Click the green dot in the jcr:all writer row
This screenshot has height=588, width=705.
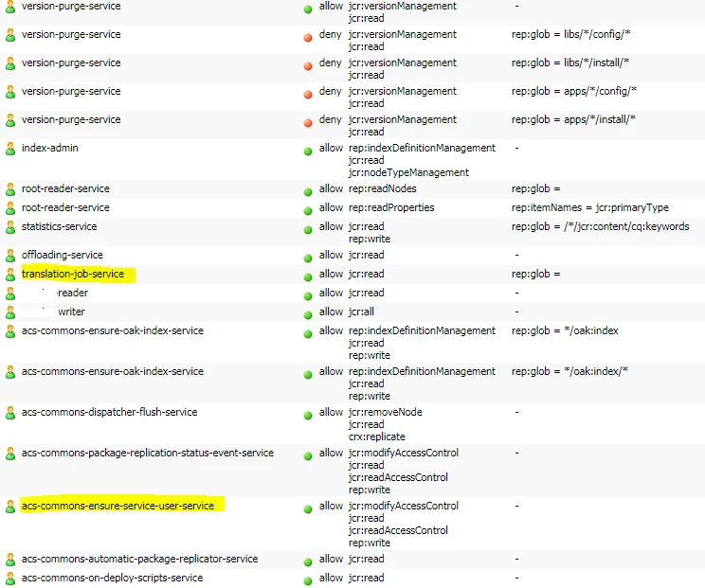coord(308,315)
